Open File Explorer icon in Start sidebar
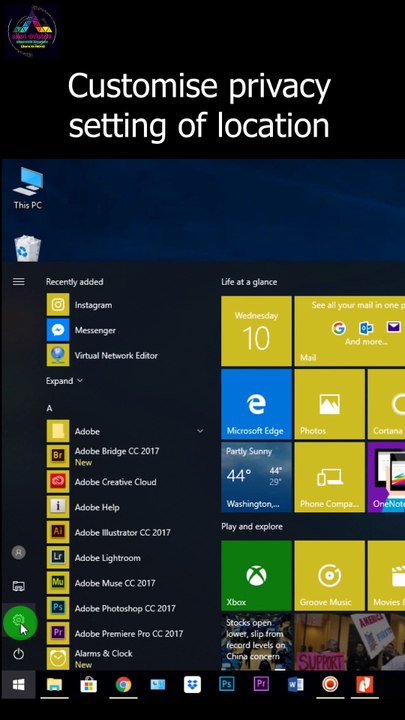405x720 pixels. (18, 586)
